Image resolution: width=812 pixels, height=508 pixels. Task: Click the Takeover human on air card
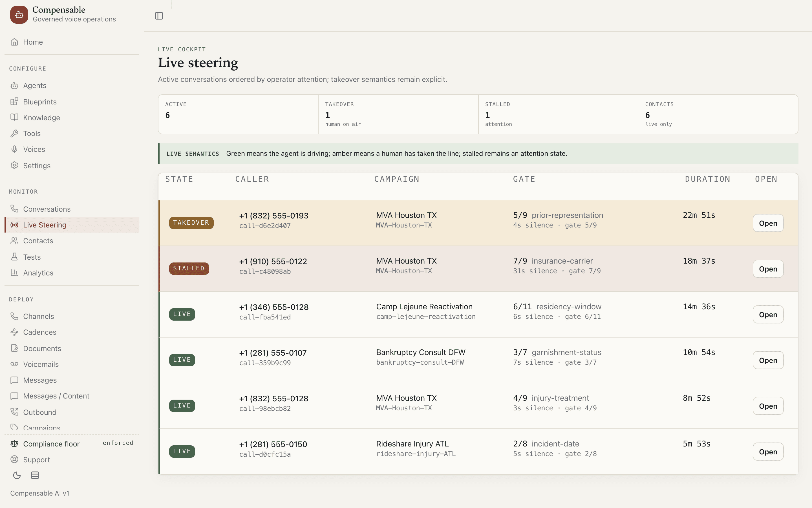(398, 114)
